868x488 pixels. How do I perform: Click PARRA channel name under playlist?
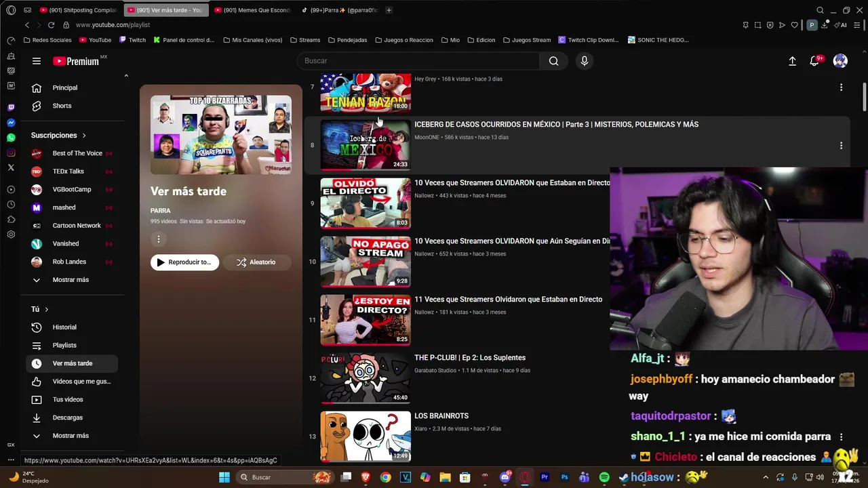160,211
